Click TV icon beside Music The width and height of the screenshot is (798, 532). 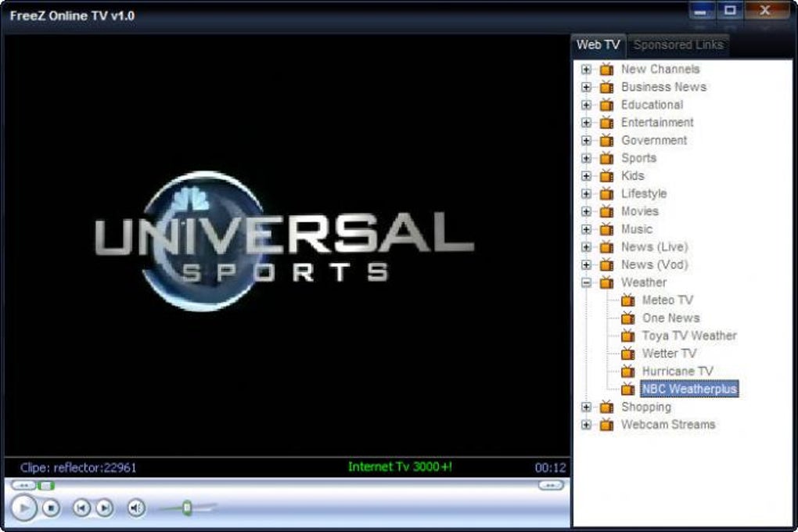pos(606,229)
